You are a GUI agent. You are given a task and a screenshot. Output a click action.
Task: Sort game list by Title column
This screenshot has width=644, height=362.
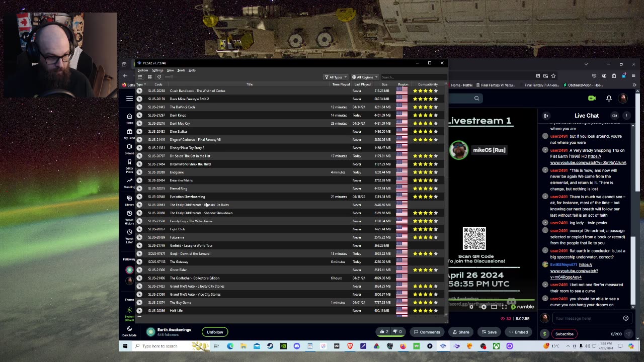pyautogui.click(x=250, y=84)
